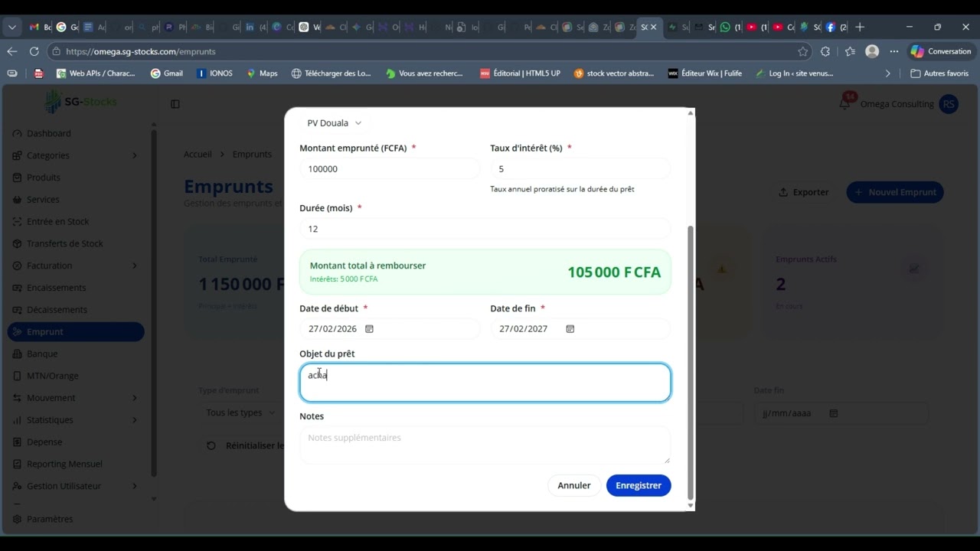Viewport: 980px width, 551px height.
Task: Open Services in the sidebar
Action: point(43,200)
